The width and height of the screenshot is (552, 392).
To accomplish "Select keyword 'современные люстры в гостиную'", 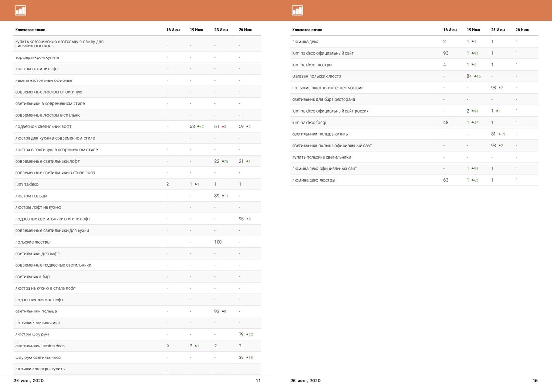I will [x=49, y=92].
